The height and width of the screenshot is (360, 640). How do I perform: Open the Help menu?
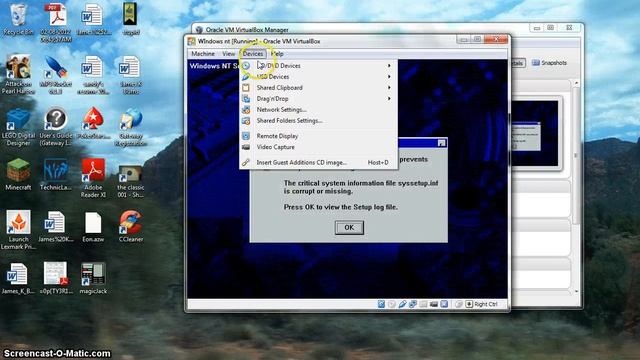[x=277, y=53]
